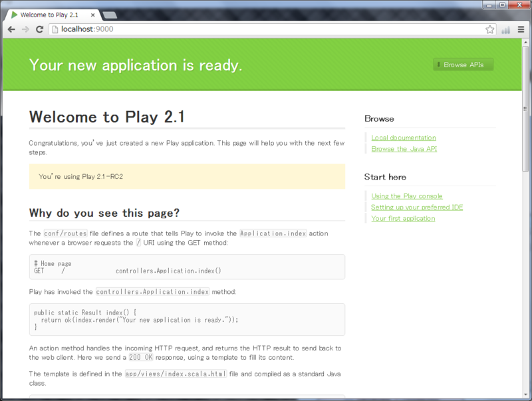Click the 'Your new application is ready.' banner text
The width and height of the screenshot is (532, 401).
tap(136, 65)
